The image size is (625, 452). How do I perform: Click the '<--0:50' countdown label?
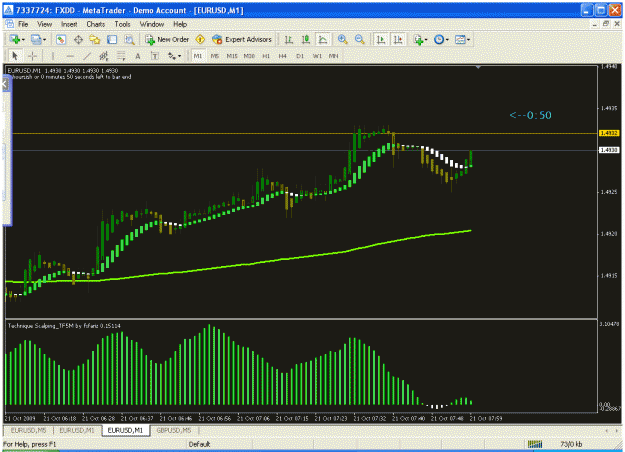click(531, 115)
